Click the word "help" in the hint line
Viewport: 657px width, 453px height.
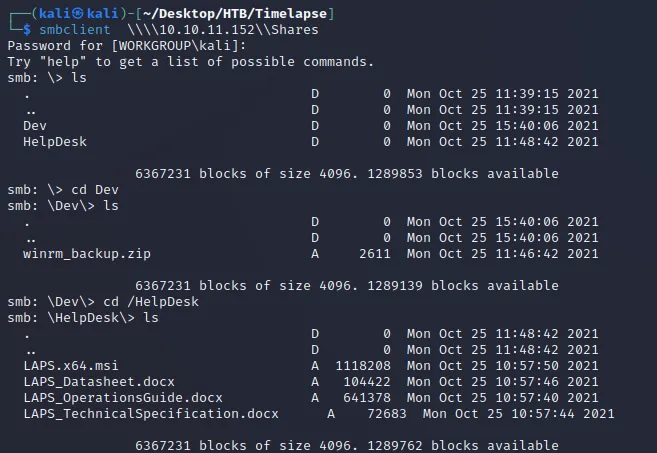[63, 62]
